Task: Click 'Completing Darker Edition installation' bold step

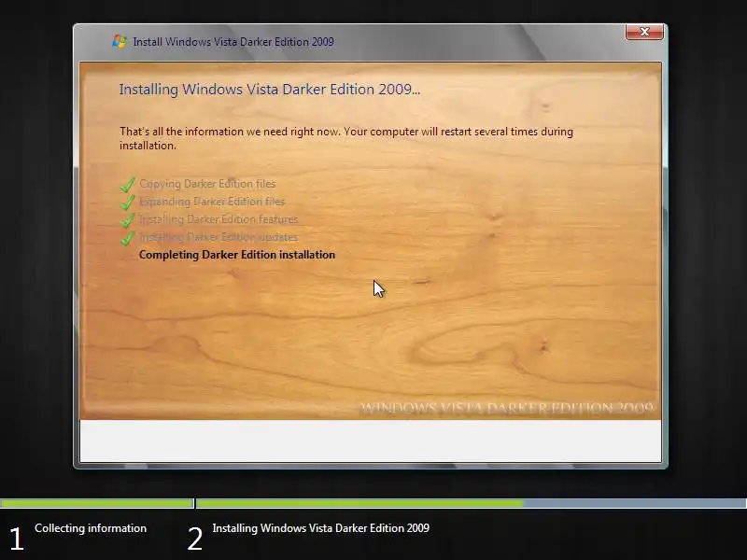Action: [x=237, y=255]
